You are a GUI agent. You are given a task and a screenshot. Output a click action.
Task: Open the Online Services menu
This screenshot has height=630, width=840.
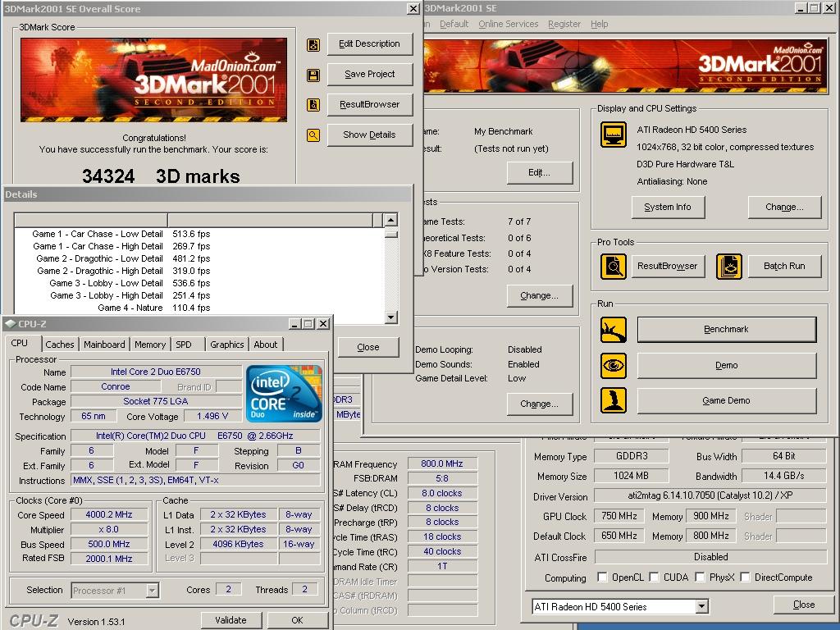509,24
